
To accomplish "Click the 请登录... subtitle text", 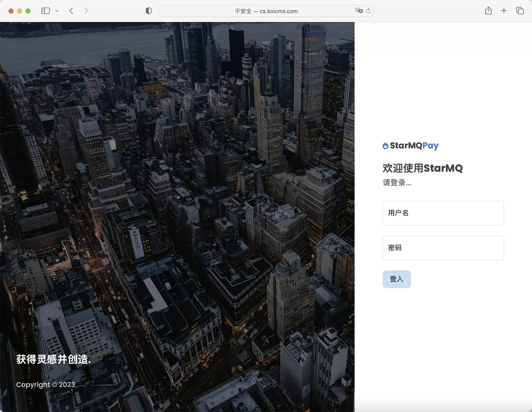I will (x=397, y=182).
